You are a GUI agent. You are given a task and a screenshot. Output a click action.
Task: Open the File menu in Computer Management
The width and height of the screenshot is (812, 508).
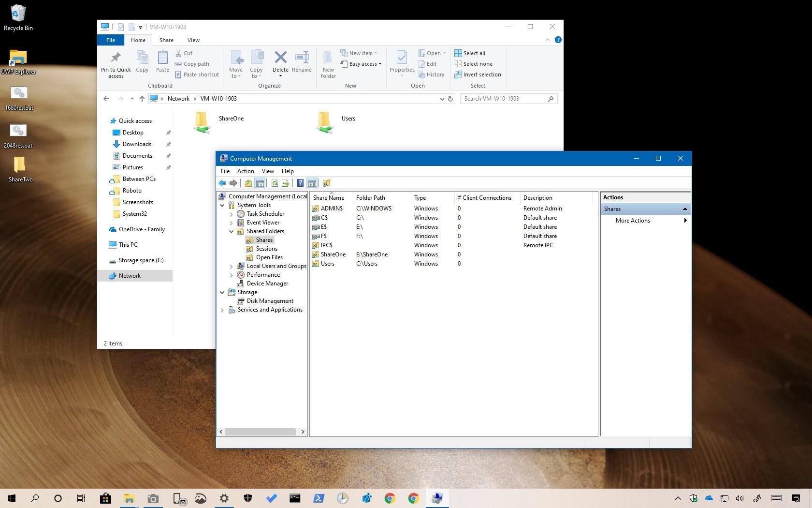coord(225,171)
